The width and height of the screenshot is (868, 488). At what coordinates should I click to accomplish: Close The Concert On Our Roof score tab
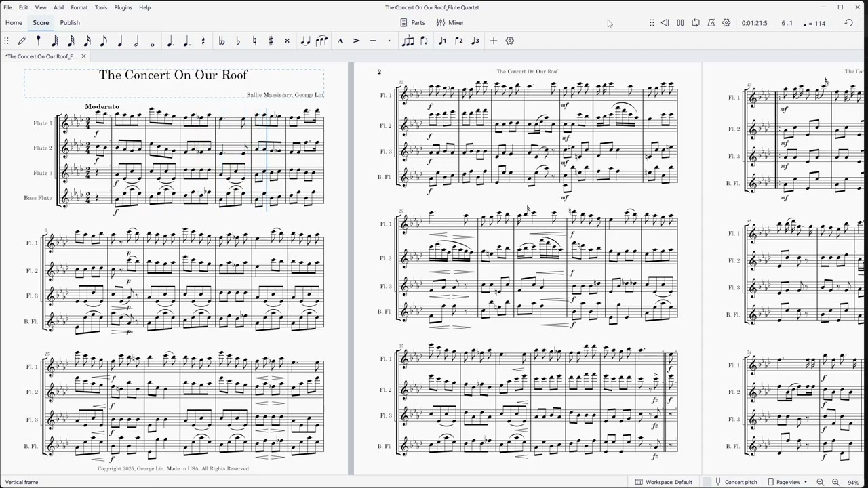pos(83,56)
